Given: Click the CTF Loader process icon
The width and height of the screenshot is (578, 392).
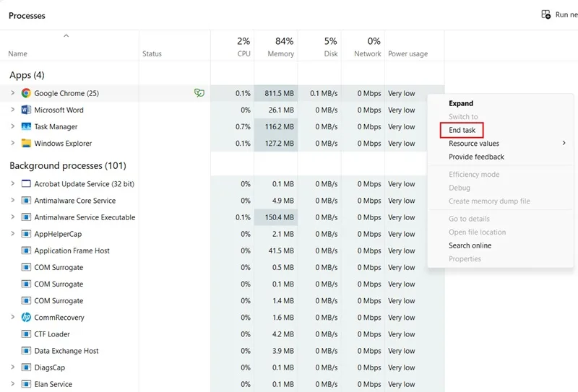Looking at the screenshot, I should (26, 334).
